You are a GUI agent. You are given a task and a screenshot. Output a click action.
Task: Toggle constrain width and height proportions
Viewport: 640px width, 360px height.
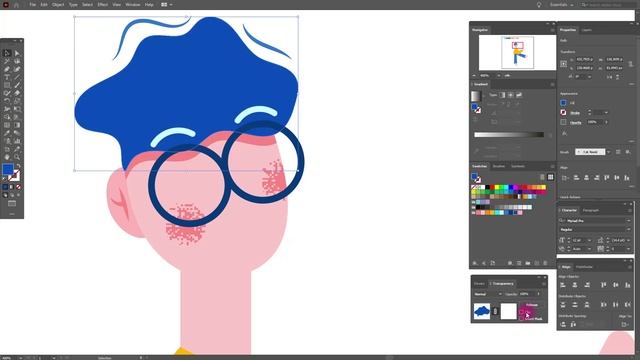click(x=631, y=64)
